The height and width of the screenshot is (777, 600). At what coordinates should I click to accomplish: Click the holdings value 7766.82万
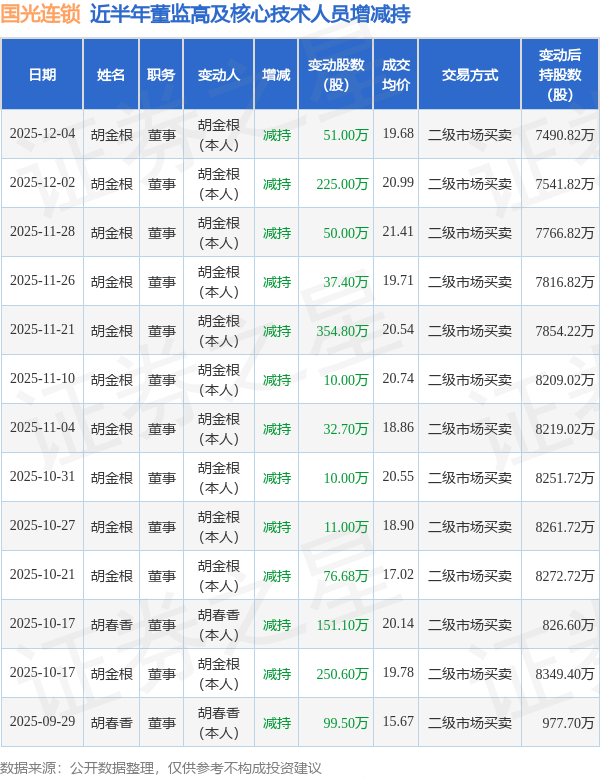[564, 233]
